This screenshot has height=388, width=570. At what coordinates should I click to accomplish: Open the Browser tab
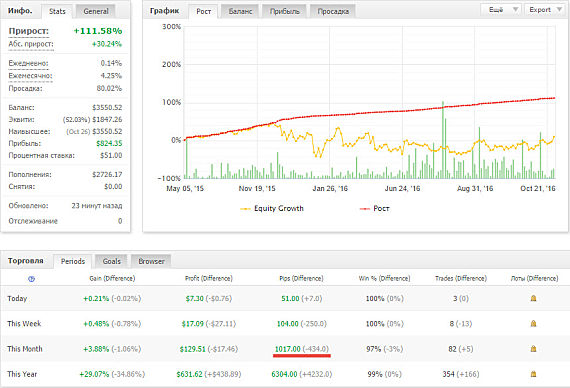151,261
